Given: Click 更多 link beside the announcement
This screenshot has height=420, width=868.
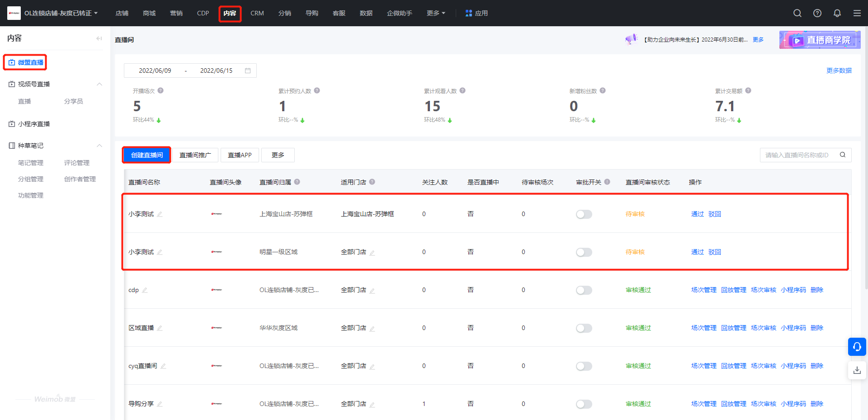Looking at the screenshot, I should pyautogui.click(x=758, y=40).
